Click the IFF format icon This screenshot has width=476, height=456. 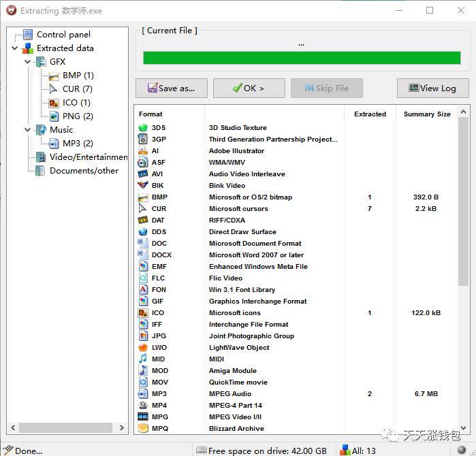pos(143,325)
